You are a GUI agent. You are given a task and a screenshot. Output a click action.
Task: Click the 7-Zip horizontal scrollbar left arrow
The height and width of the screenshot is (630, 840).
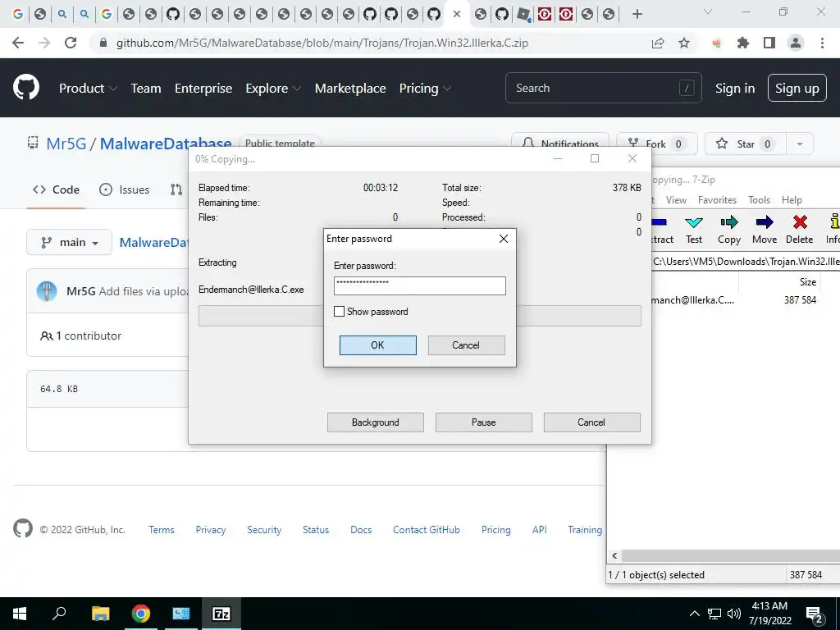614,555
